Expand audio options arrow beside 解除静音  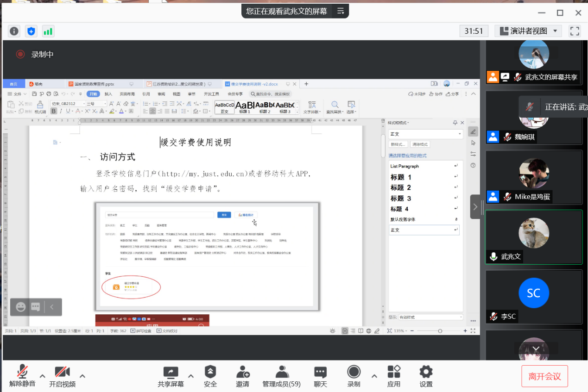pyautogui.click(x=42, y=376)
